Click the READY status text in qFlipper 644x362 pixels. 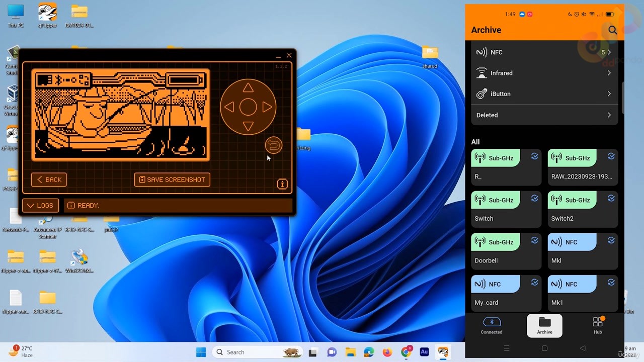click(89, 205)
